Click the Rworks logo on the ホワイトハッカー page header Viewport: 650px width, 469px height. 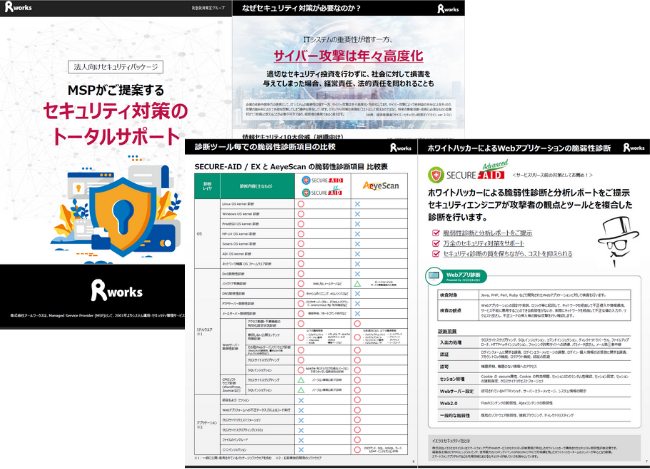[634, 148]
